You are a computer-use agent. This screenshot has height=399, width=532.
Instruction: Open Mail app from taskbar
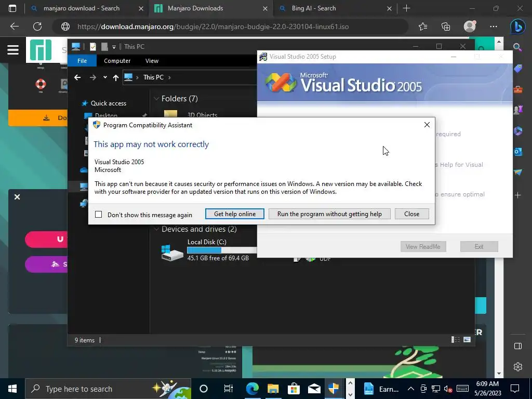click(x=314, y=389)
